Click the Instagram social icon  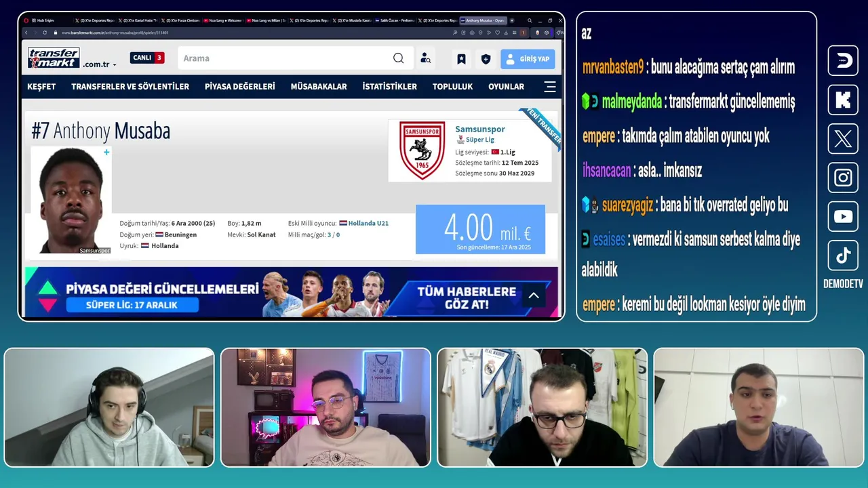pos(843,178)
